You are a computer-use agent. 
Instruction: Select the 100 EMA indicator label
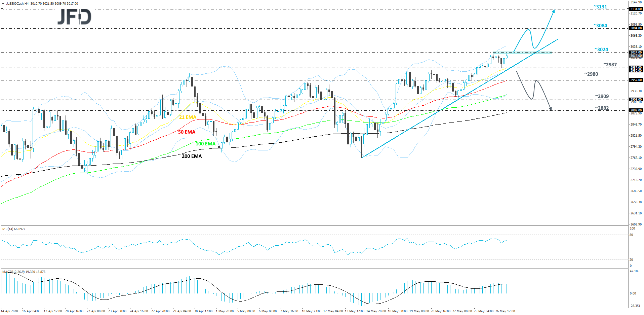(x=205, y=143)
